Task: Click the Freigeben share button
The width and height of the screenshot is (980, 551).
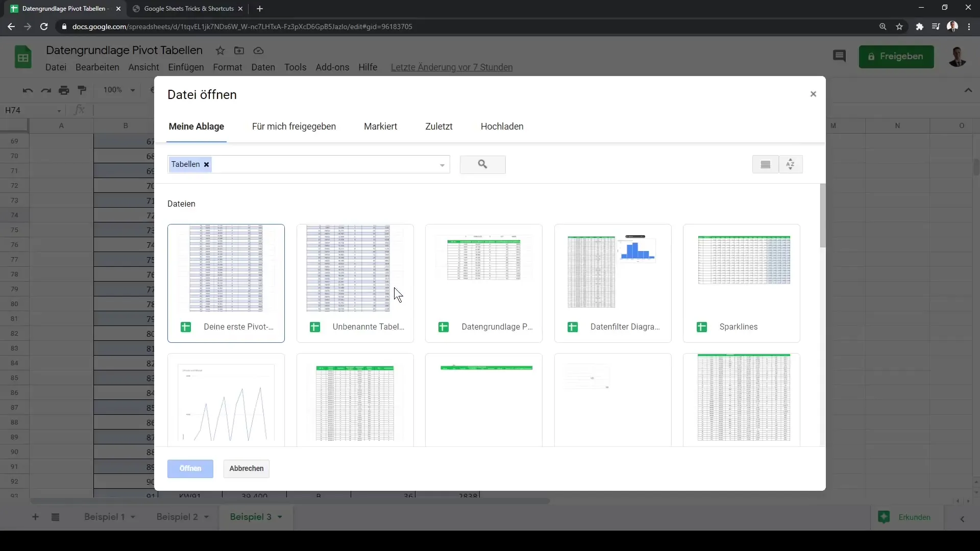Action: [x=896, y=56]
